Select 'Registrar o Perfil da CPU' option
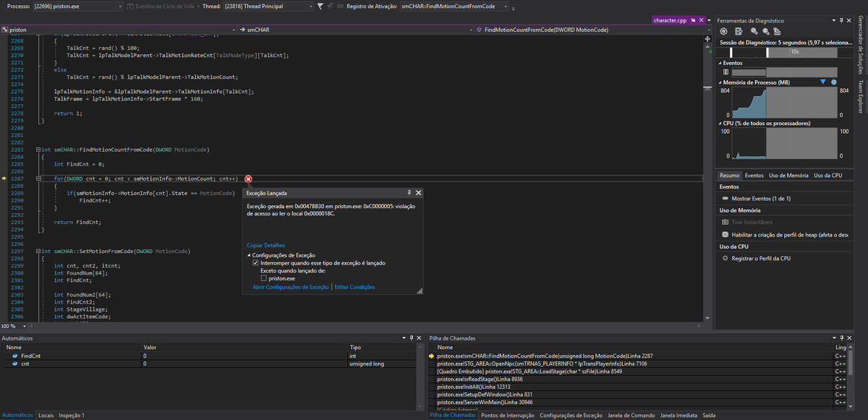The height and width of the screenshot is (420, 868). 760,258
